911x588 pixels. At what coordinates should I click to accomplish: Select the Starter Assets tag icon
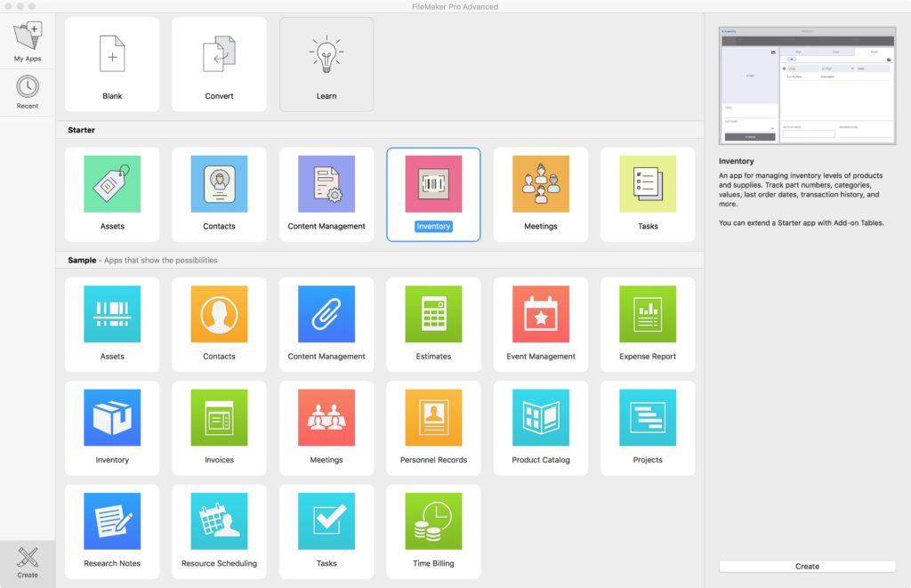pos(112,184)
